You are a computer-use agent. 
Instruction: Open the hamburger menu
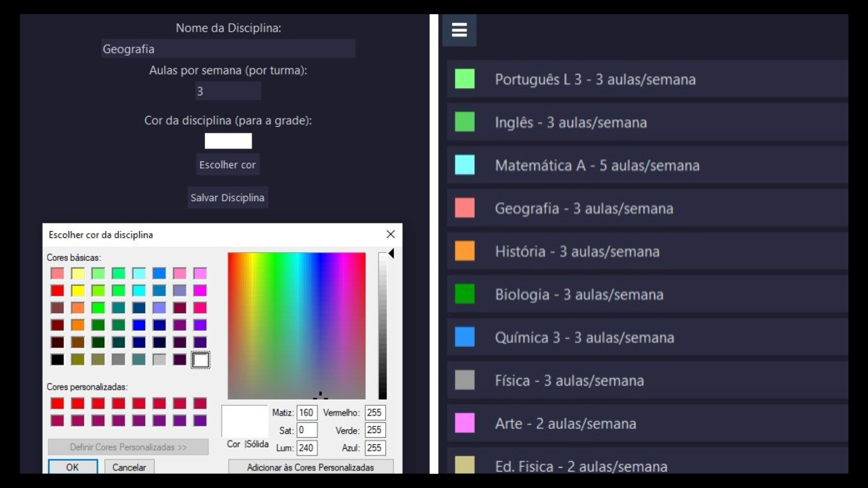[459, 30]
